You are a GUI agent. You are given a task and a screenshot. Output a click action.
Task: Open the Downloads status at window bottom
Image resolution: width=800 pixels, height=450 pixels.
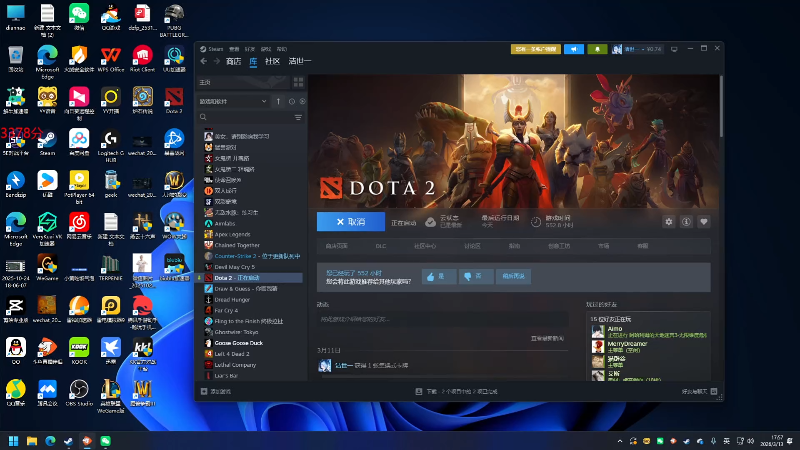pyautogui.click(x=457, y=391)
